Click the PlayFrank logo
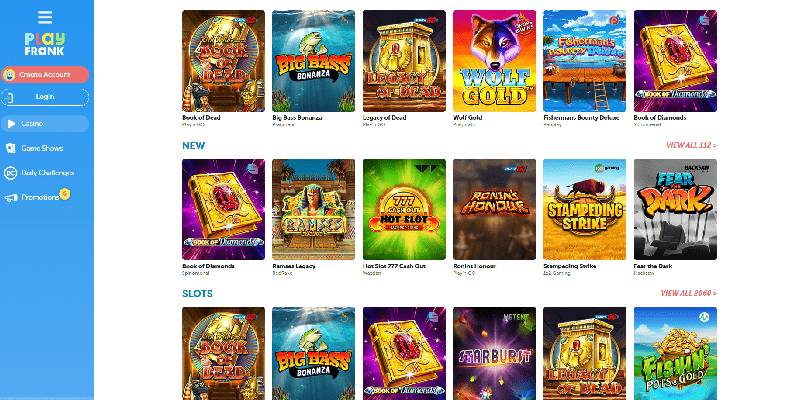 [x=45, y=44]
